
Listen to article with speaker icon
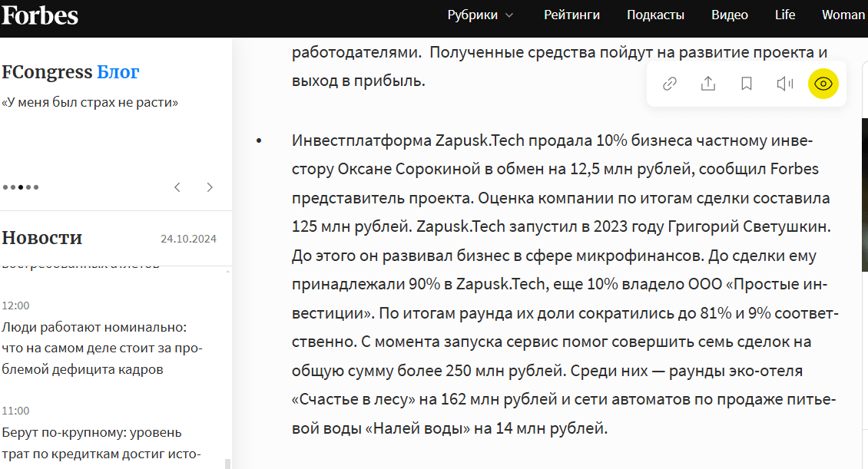click(x=785, y=84)
